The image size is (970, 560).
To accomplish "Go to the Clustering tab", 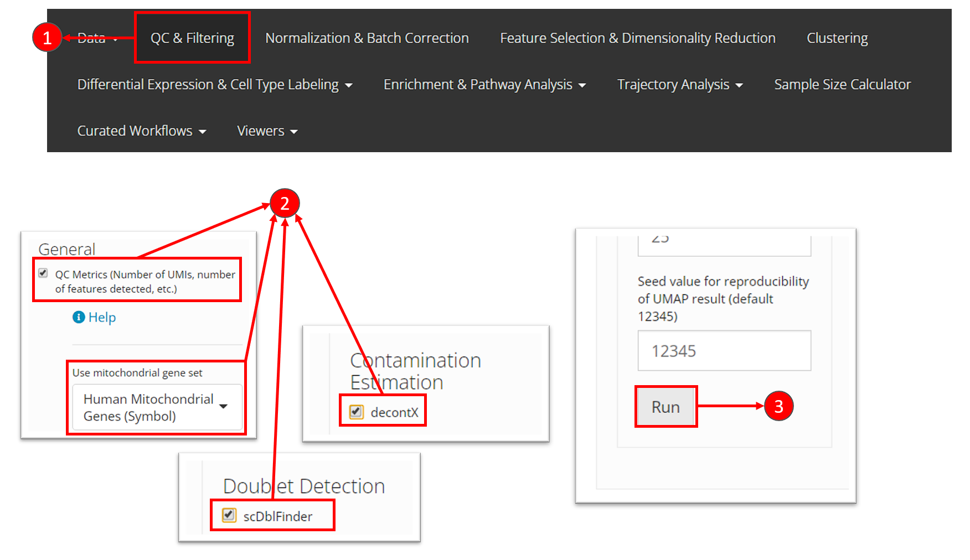I will pos(837,38).
